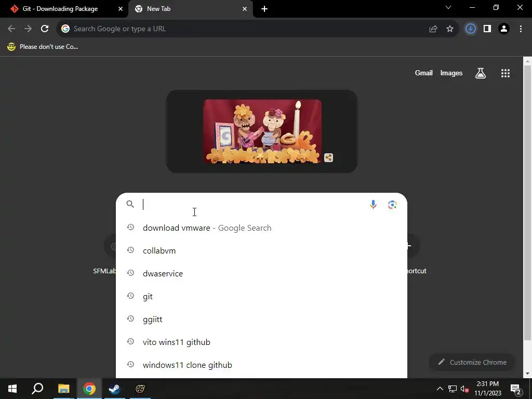Choose the ggiitt suggestion
532x399 pixels.
(x=261, y=320)
